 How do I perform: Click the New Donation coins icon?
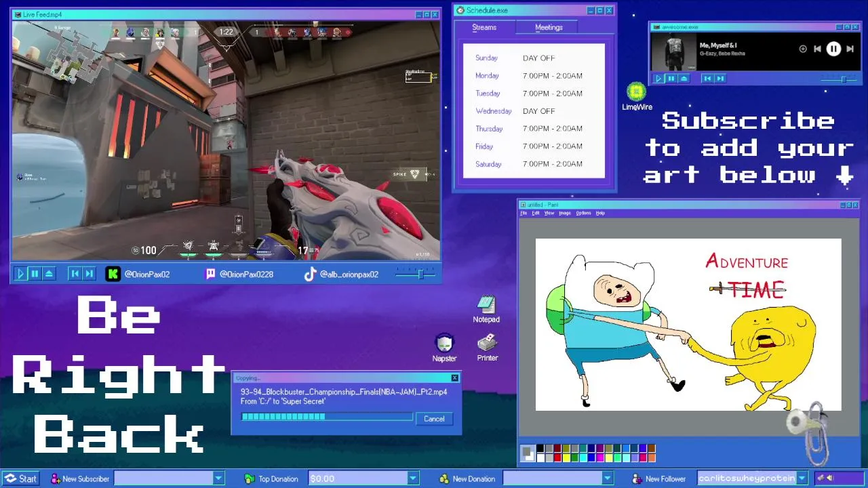(x=444, y=479)
